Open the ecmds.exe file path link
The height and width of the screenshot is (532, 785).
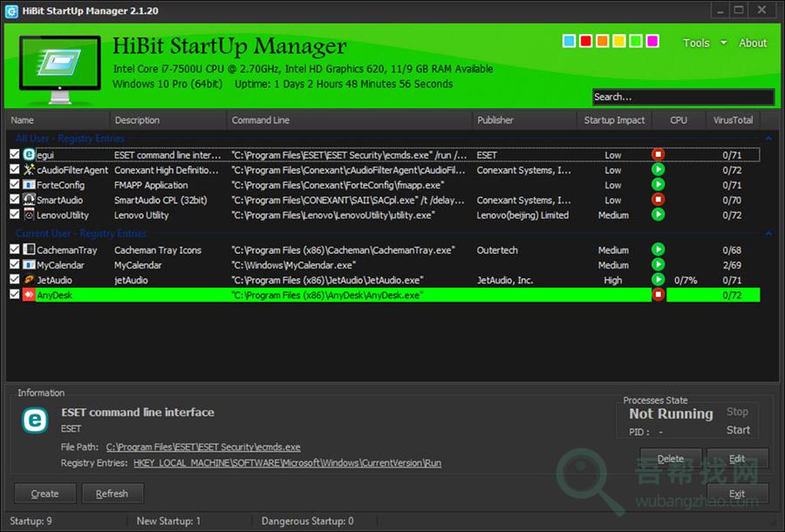[x=203, y=447]
